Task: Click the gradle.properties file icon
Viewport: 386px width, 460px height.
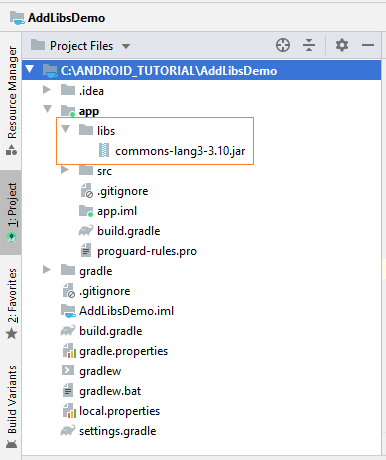Action: point(69,351)
